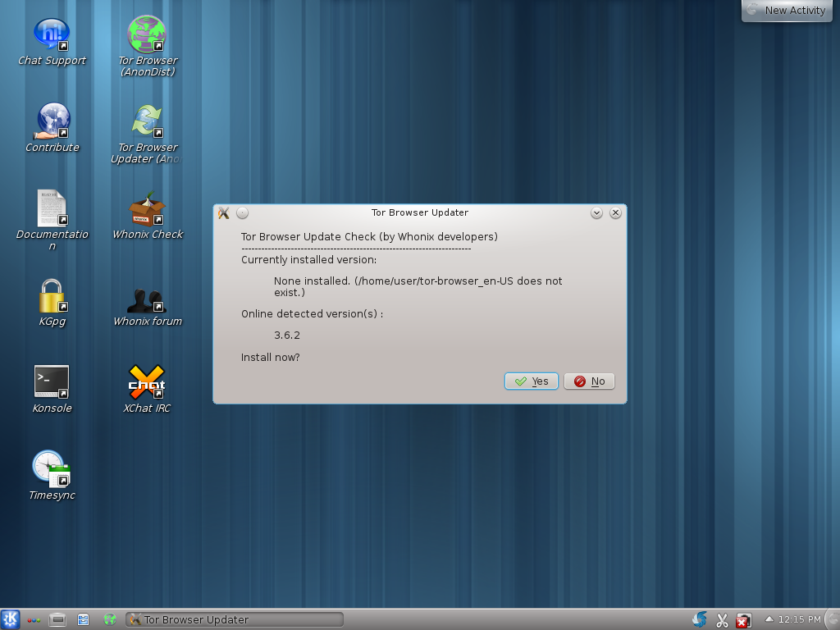
Task: Launch Tor Browser (AnonDist) shortcut
Action: pos(147,34)
